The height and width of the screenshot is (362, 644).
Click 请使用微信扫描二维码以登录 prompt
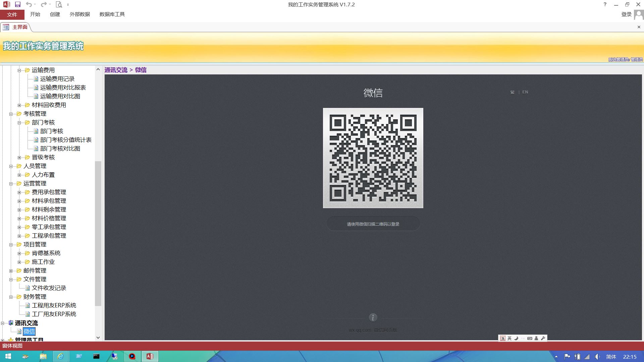pyautogui.click(x=373, y=224)
